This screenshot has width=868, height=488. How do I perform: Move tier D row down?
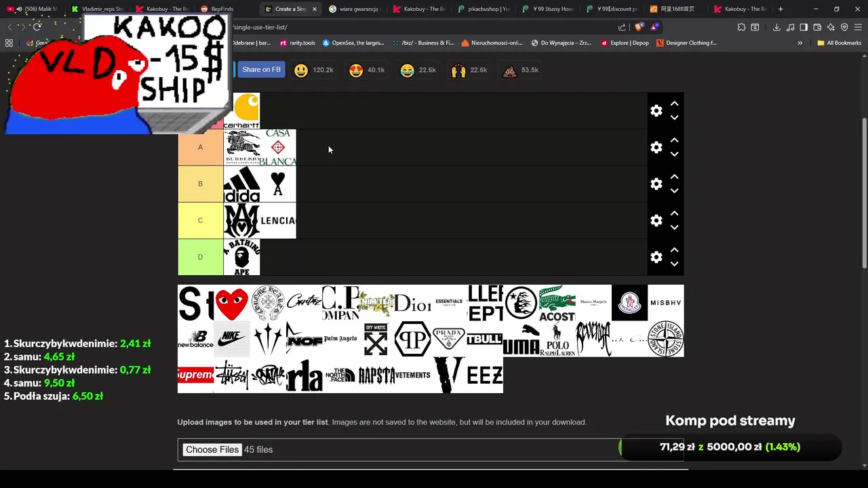[x=674, y=264]
